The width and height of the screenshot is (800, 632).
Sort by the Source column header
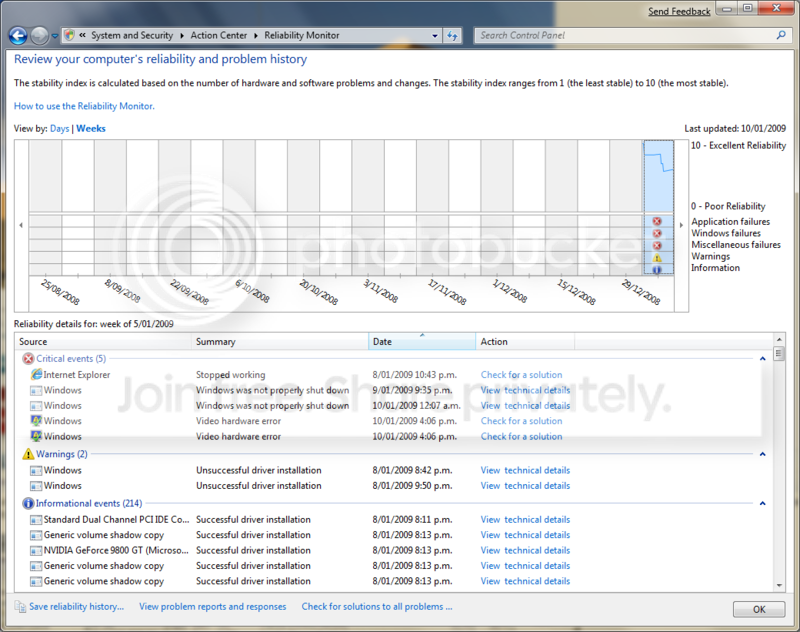pos(105,342)
